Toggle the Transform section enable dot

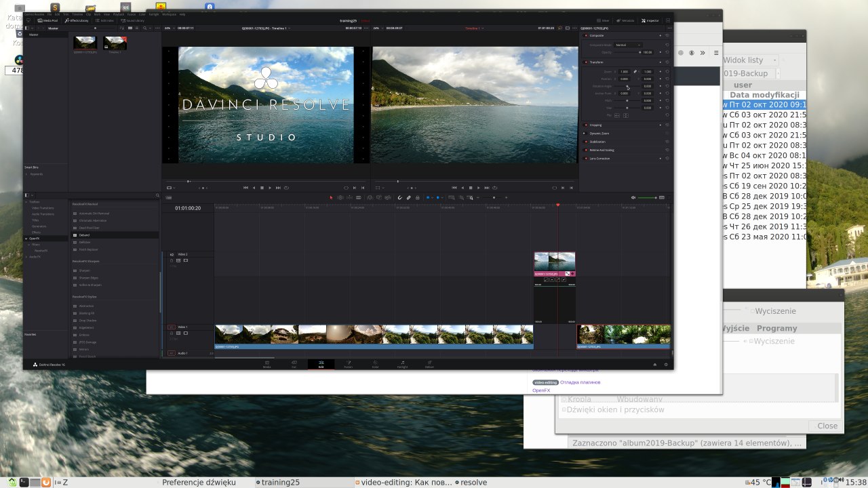[x=586, y=62]
